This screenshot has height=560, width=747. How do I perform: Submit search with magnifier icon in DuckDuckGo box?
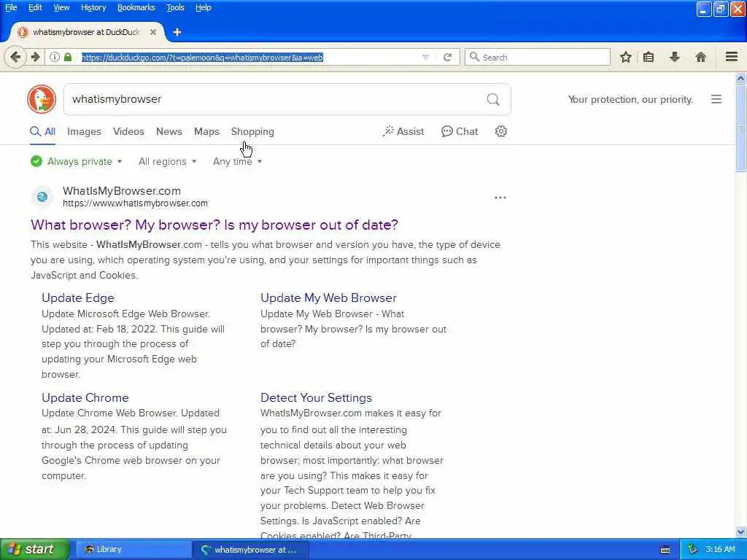[x=493, y=99]
